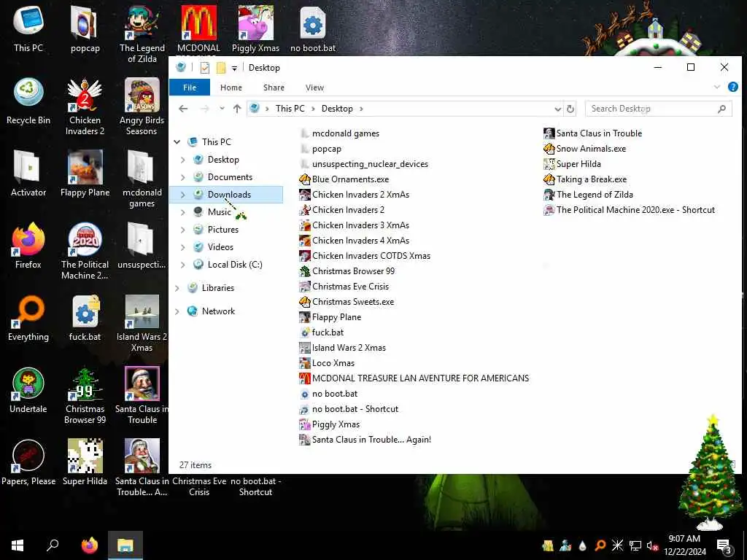Select the popcap desktop folder icon
The image size is (747, 560).
pyautogui.click(x=85, y=29)
